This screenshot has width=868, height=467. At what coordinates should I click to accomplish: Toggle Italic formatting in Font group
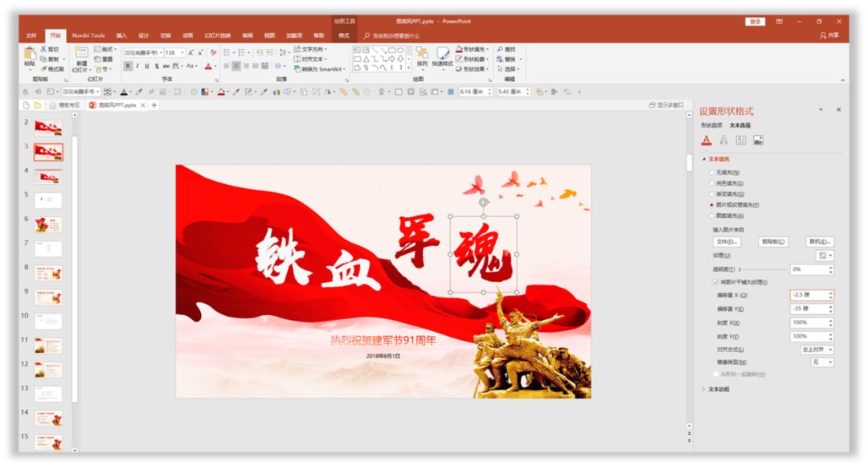(137, 66)
